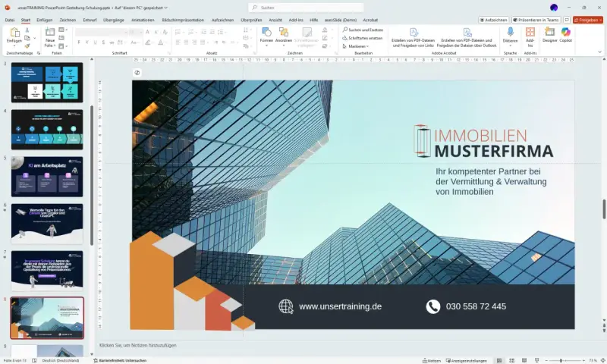The image size is (607, 364).
Task: Open the font name combo box
Action: coord(102,32)
